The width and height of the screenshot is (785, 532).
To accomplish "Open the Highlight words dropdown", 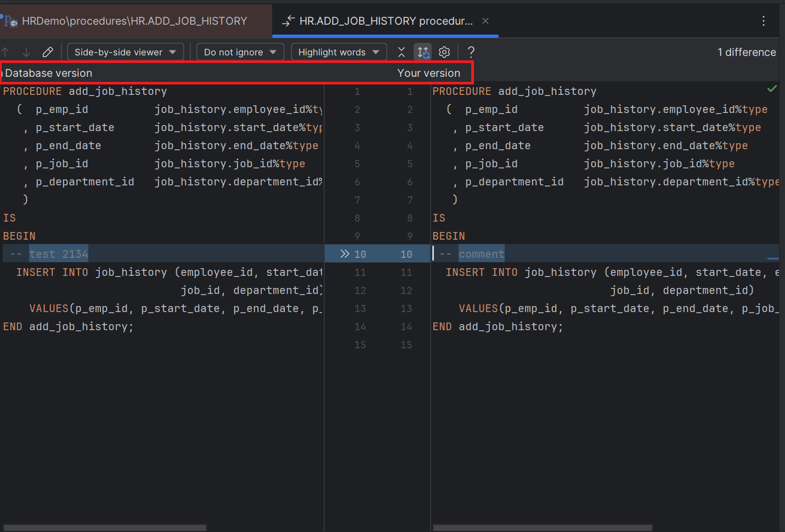I will point(338,52).
